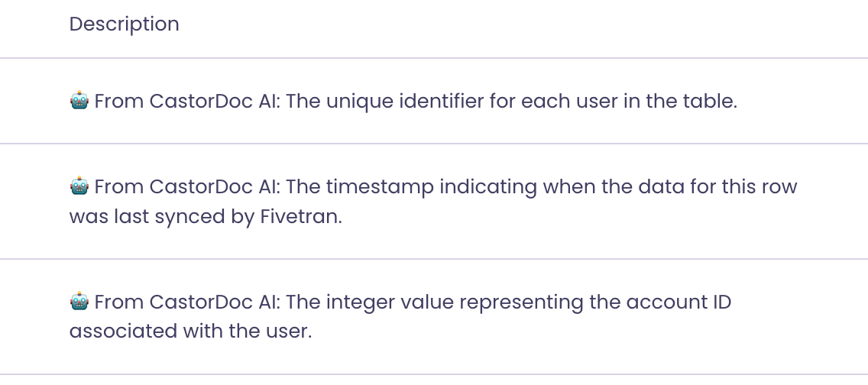This screenshot has width=868, height=385.
Task: Click "From CastorDoc AI" in the first row
Action: pyautogui.click(x=188, y=101)
